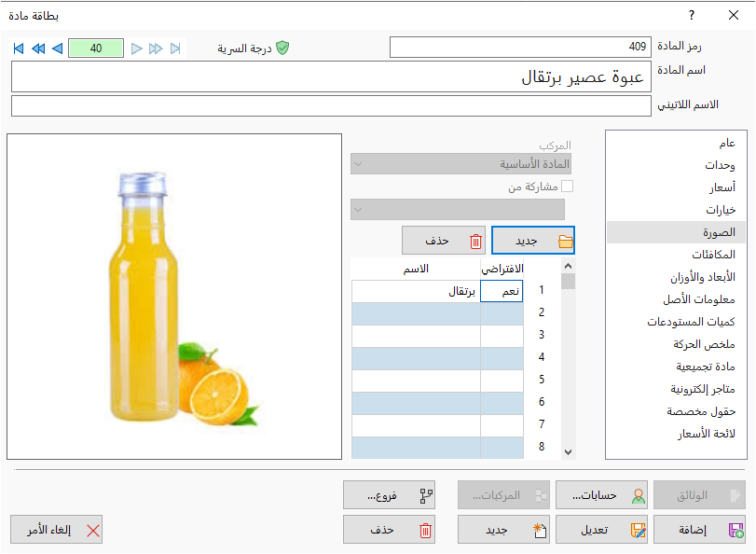Open the كميات المستودعات section

tap(677, 322)
